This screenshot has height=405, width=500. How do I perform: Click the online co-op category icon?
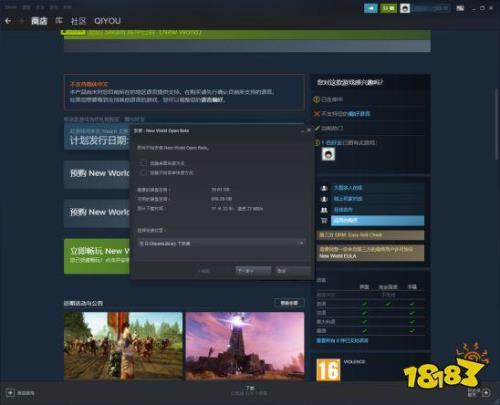click(x=324, y=210)
